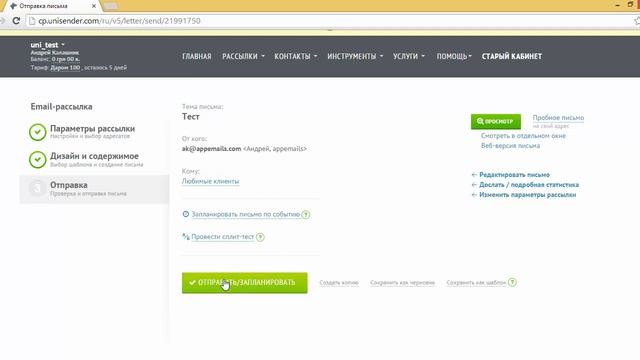
Task: Open the 'Даром 100' tariff link
Action: coord(65,68)
